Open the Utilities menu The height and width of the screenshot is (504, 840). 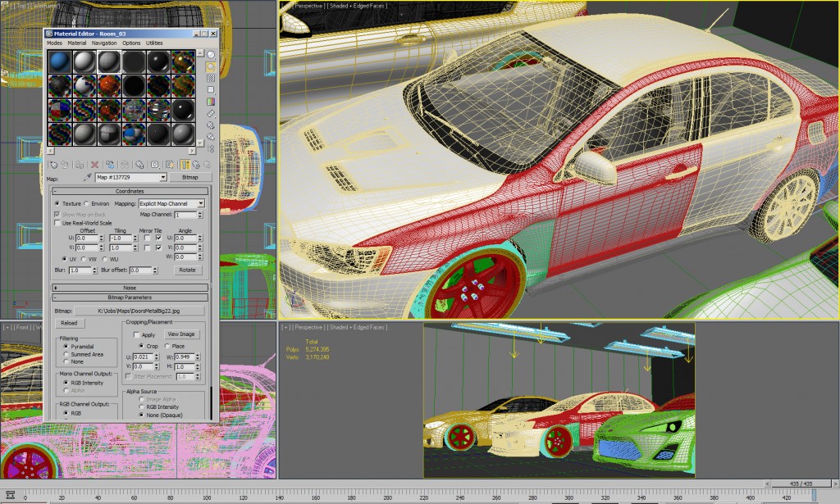click(x=154, y=43)
